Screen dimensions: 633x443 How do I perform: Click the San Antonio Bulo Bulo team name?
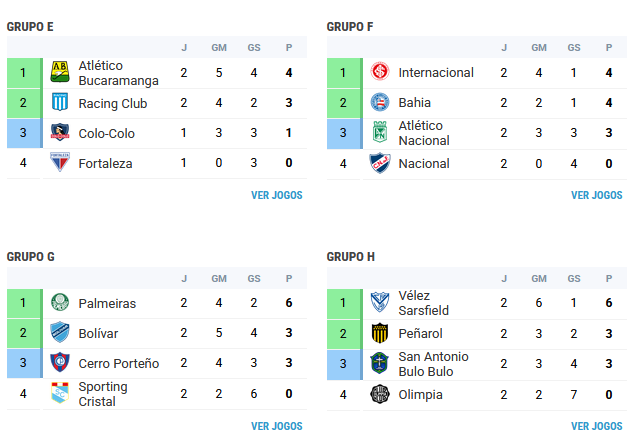pyautogui.click(x=433, y=364)
